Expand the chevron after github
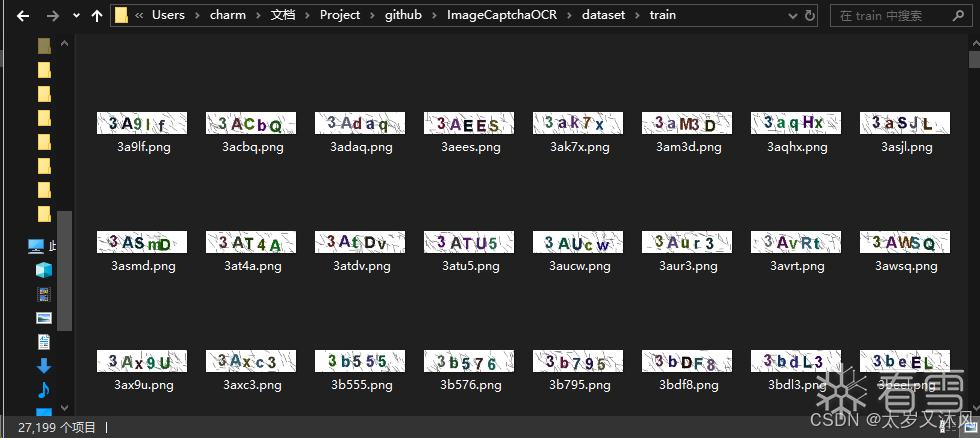The width and height of the screenshot is (980, 438). pyautogui.click(x=434, y=16)
